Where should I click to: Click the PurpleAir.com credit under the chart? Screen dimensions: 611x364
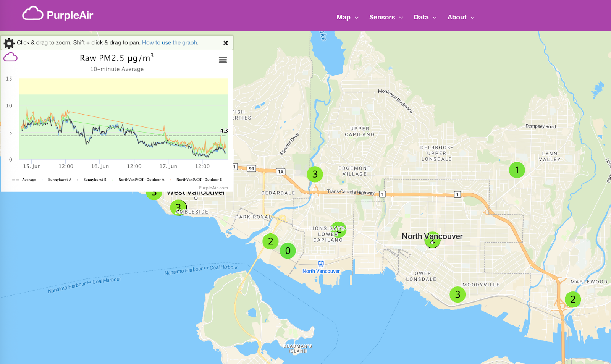coord(213,188)
